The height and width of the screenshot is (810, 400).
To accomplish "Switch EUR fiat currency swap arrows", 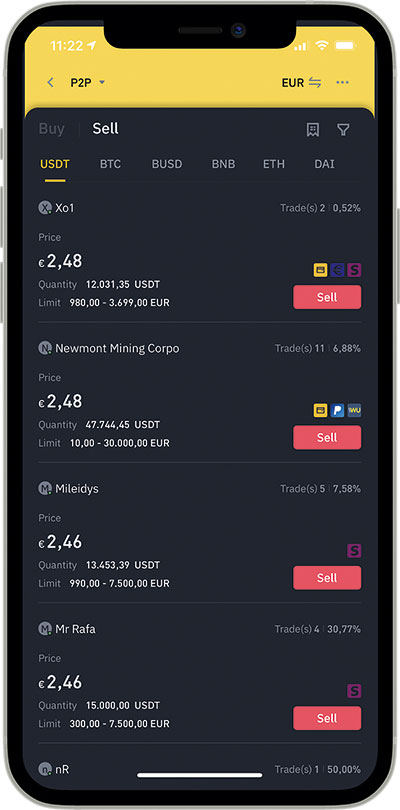I will (315, 82).
